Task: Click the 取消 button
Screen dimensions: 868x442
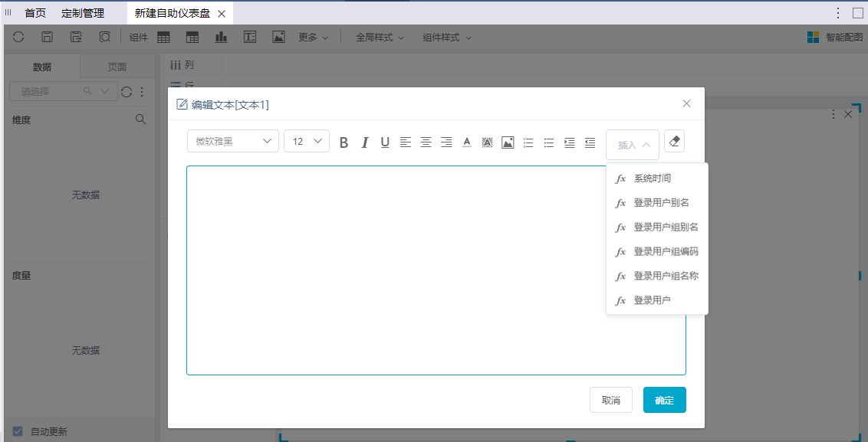Action: pos(611,400)
